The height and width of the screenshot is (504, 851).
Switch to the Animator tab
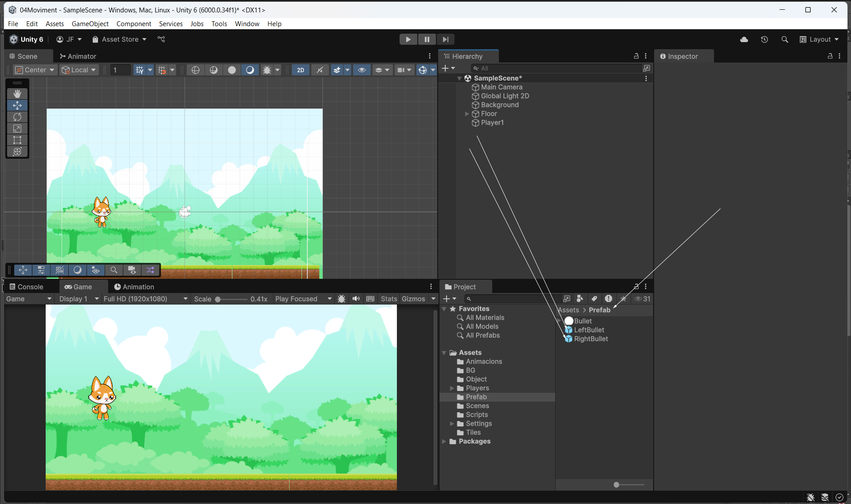pyautogui.click(x=78, y=56)
